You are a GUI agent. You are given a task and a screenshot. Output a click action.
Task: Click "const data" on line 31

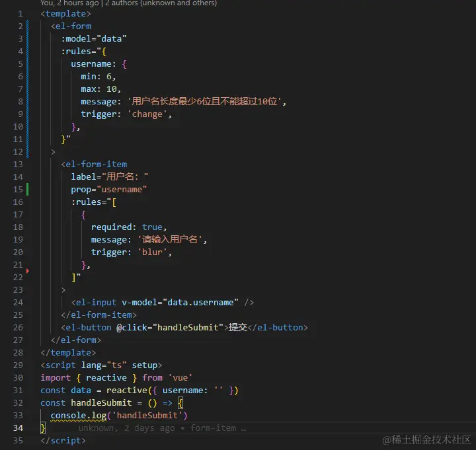[x=65, y=391]
